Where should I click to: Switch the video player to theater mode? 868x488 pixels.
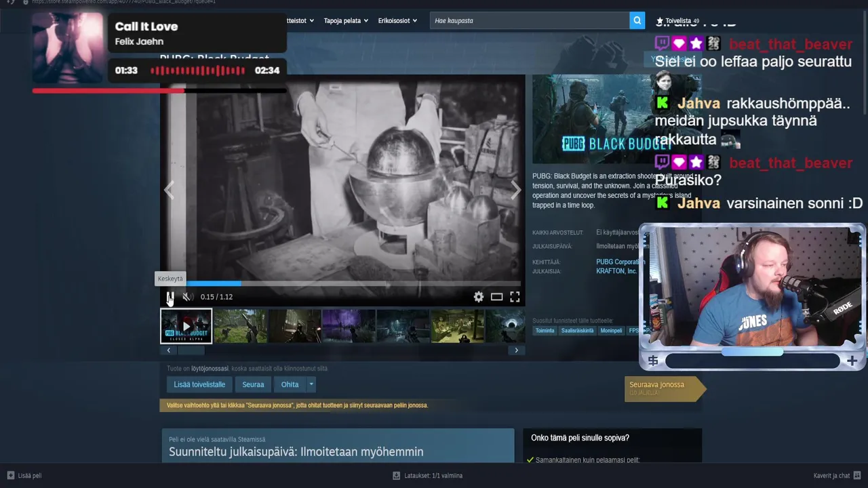pos(497,297)
